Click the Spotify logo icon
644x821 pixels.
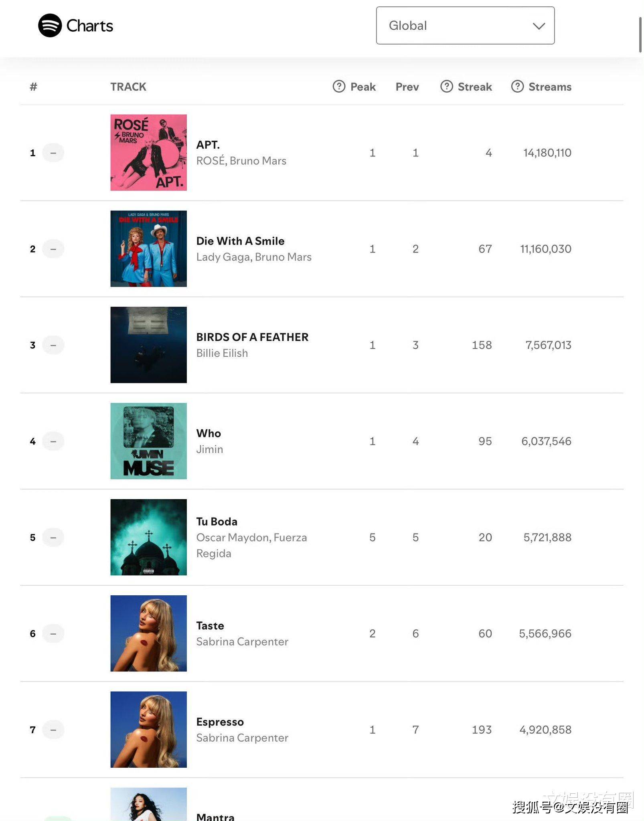(x=50, y=26)
